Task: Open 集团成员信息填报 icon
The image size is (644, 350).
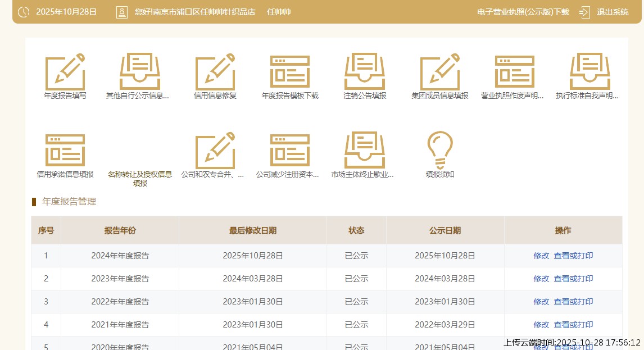Action: point(440,72)
